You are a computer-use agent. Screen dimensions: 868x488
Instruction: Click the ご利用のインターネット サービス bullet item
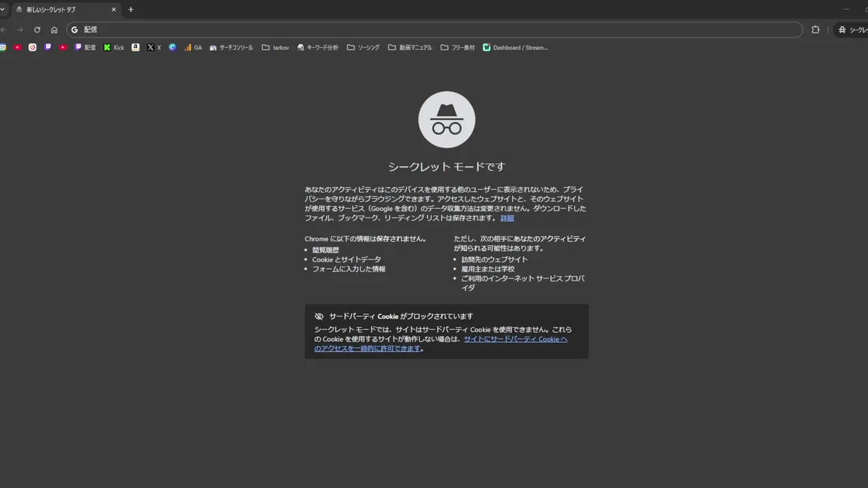(x=523, y=283)
